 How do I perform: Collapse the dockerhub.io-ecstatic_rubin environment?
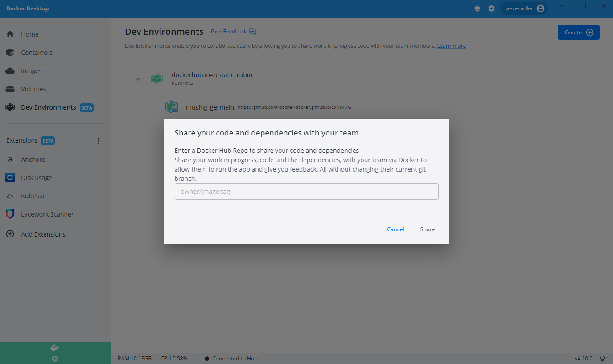tap(138, 79)
